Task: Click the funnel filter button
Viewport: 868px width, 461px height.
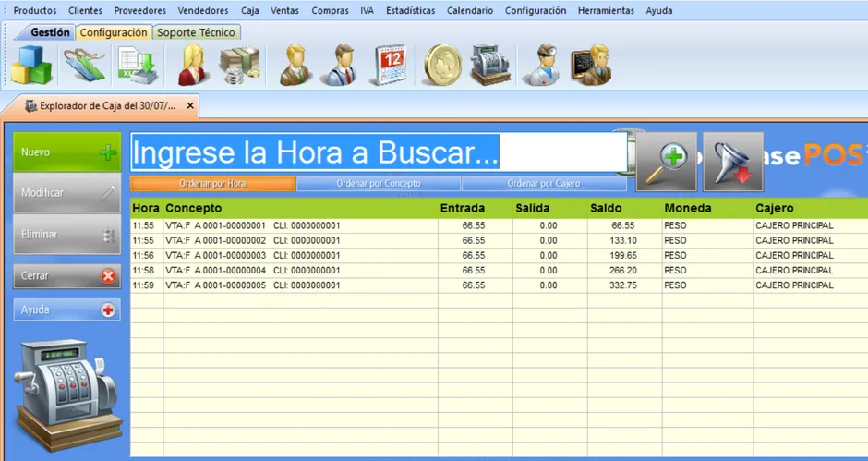Action: tap(733, 162)
